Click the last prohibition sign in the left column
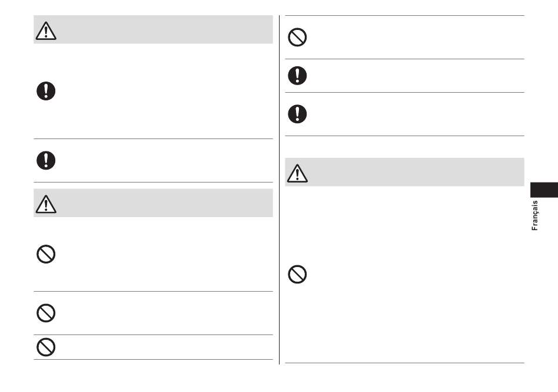The width and height of the screenshot is (558, 392). 46,347
